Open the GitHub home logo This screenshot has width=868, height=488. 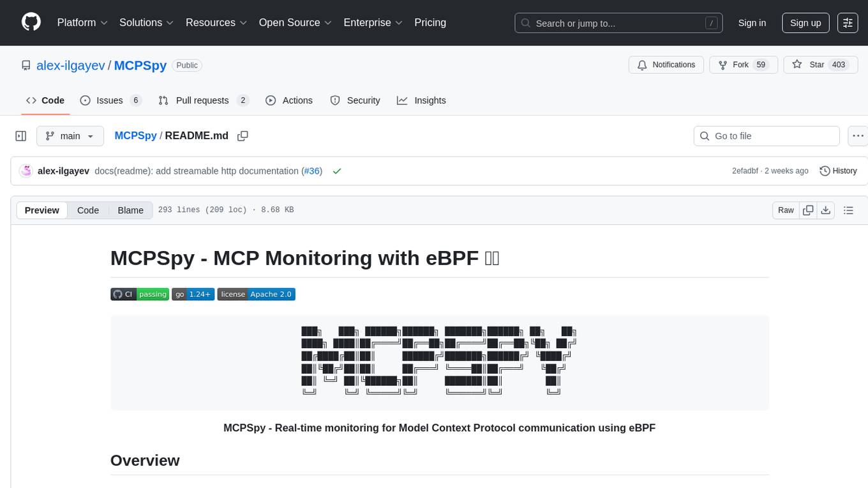pos(31,22)
